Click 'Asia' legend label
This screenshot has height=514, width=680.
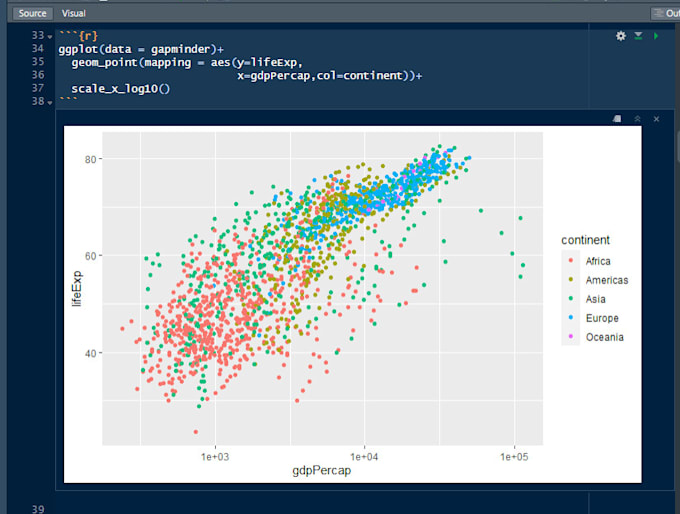595,299
